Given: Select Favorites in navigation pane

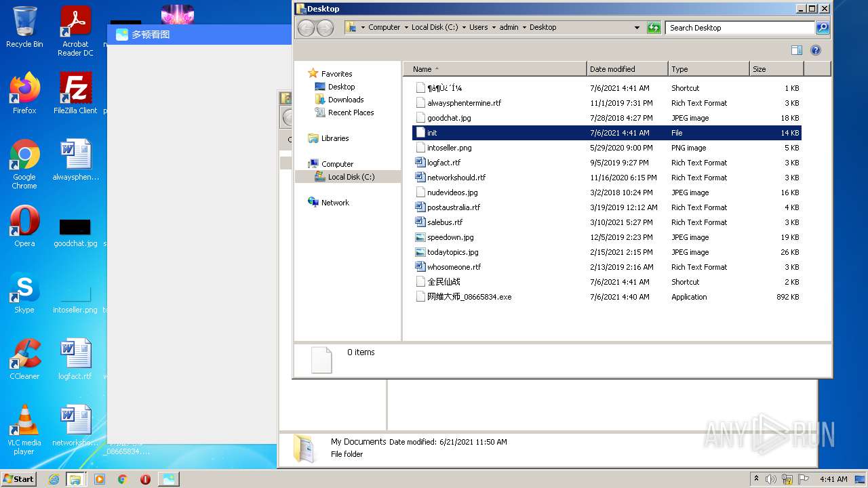Looking at the screenshot, I should [336, 74].
